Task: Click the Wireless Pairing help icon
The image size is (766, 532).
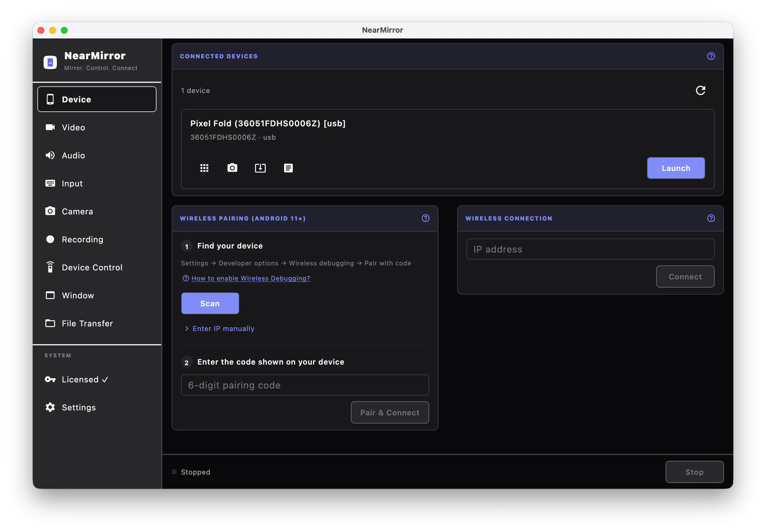Action: pyautogui.click(x=425, y=218)
